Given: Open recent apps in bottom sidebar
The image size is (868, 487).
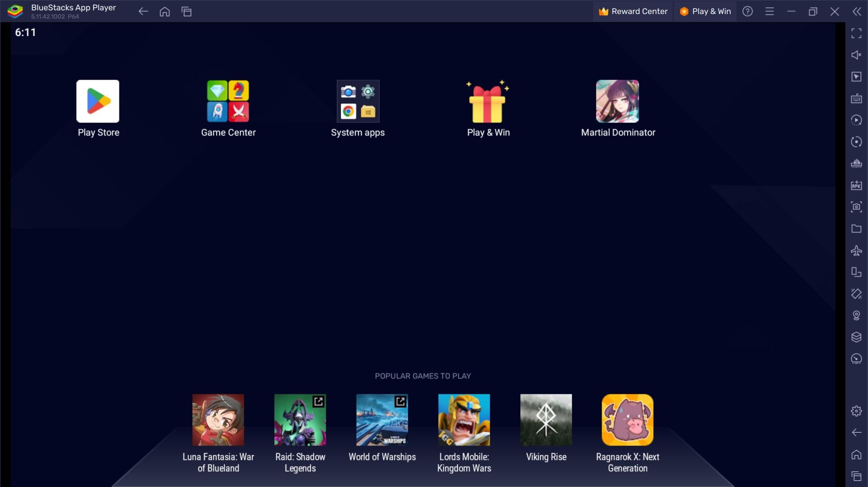Looking at the screenshot, I should pyautogui.click(x=856, y=476).
